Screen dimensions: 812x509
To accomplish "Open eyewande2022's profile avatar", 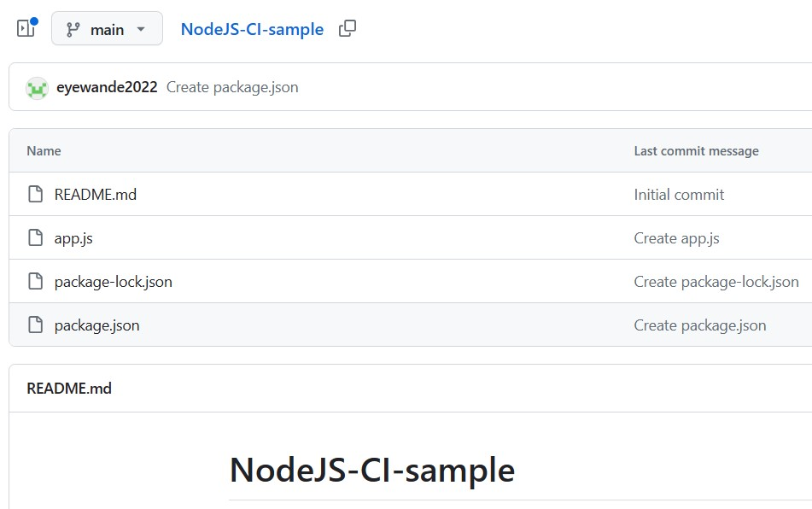I will 36,88.
